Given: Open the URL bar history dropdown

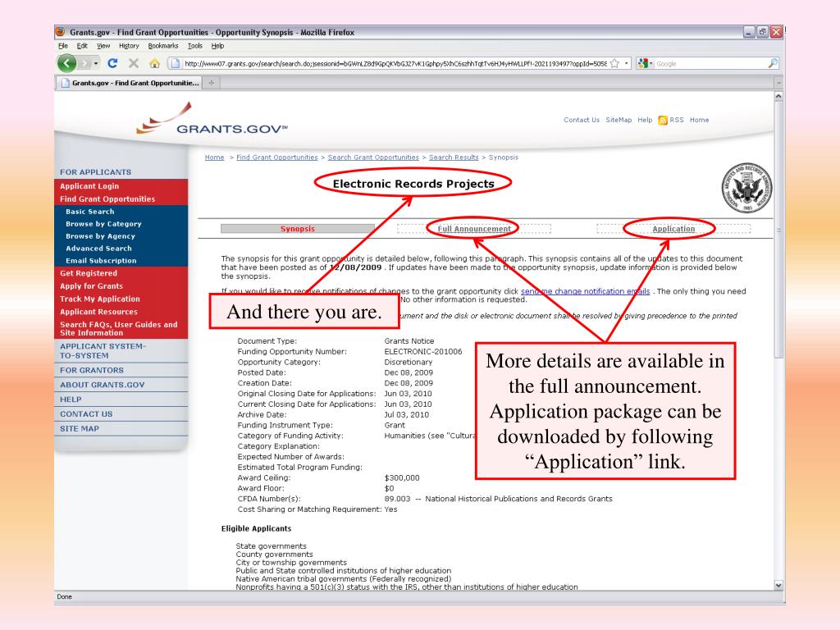Looking at the screenshot, I should [626, 63].
